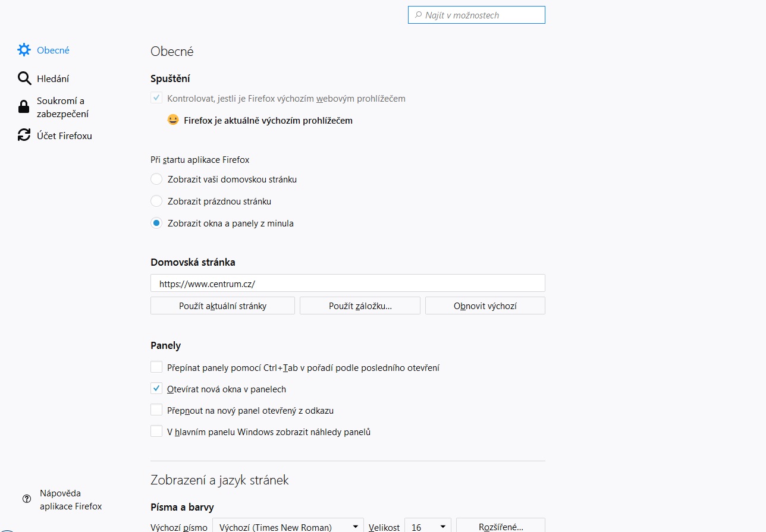Image resolution: width=766 pixels, height=532 pixels.
Task: Click the Obnovit výchozí button
Action: tap(485, 306)
